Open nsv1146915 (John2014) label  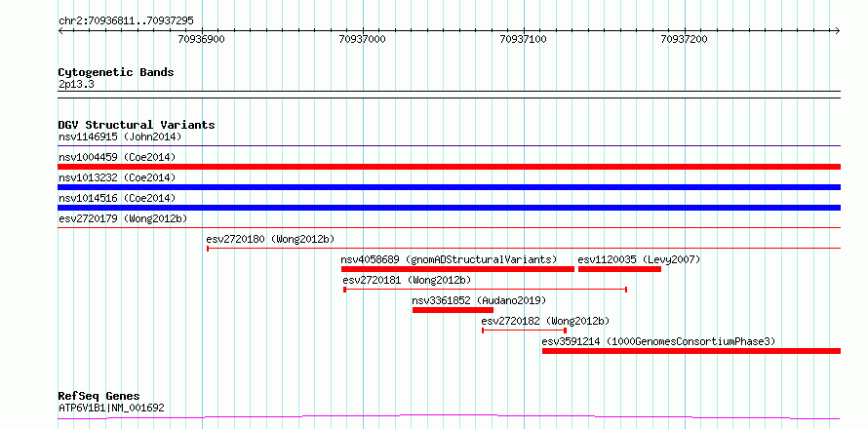click(120, 136)
